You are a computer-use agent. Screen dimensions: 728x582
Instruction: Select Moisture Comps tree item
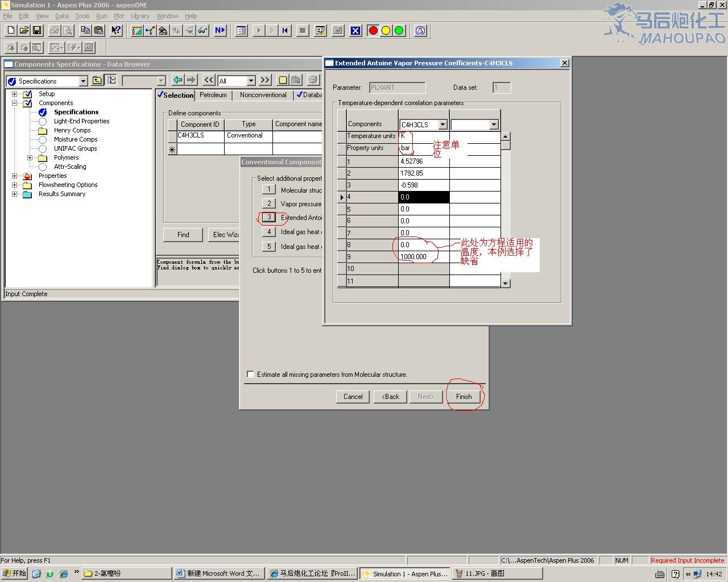click(x=76, y=139)
